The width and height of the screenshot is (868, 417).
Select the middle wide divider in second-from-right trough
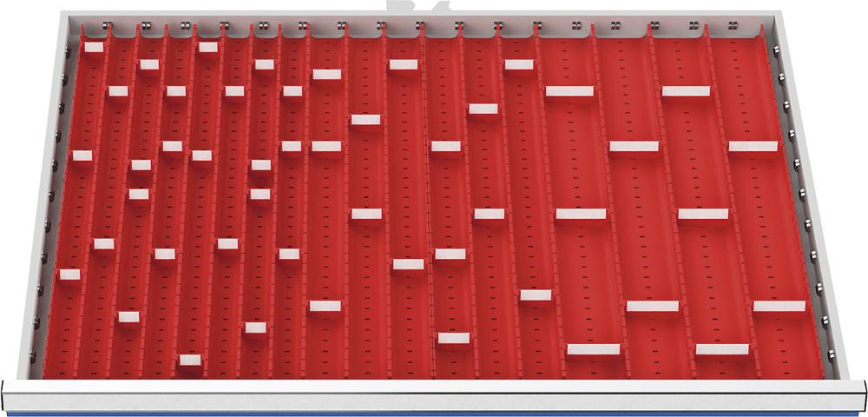703,214
